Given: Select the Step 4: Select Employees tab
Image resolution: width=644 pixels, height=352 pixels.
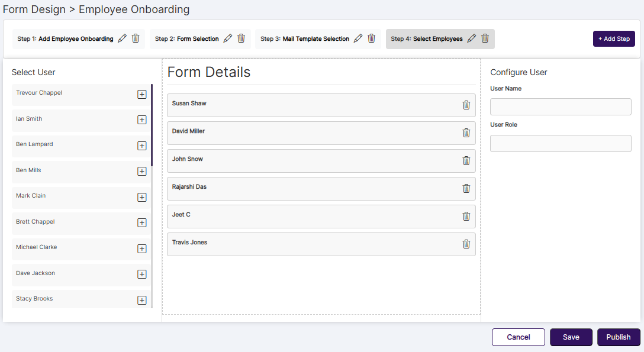Looking at the screenshot, I should (x=429, y=38).
